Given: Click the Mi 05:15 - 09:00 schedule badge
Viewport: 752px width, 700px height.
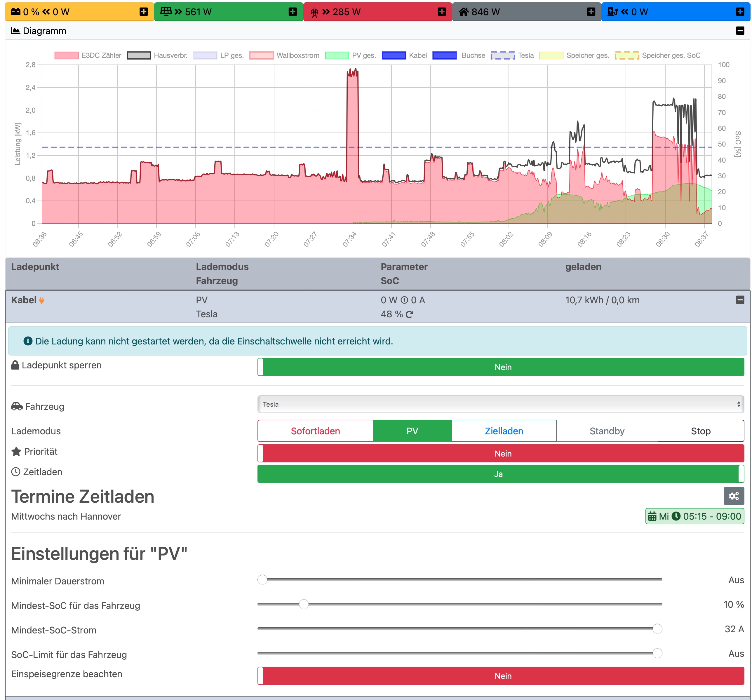Looking at the screenshot, I should (x=694, y=516).
